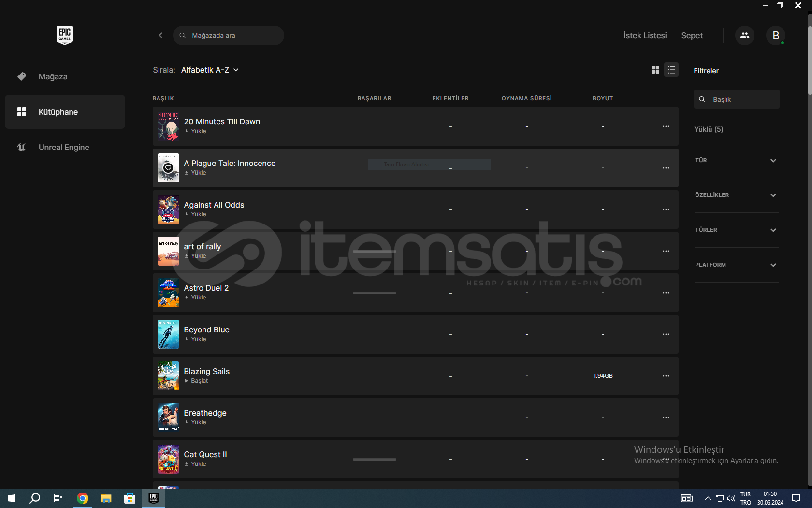Click the 20 Minutes Till Dawn thumbnail
Screen dimensions: 812x508
tap(168, 126)
